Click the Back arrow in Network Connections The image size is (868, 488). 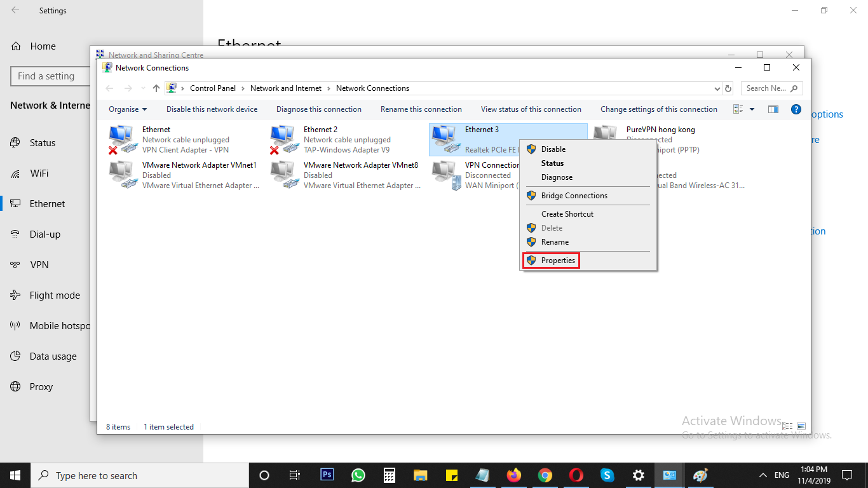[x=109, y=88]
